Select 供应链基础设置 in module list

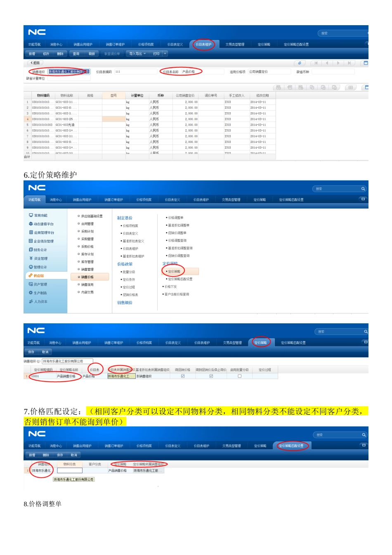(92, 216)
